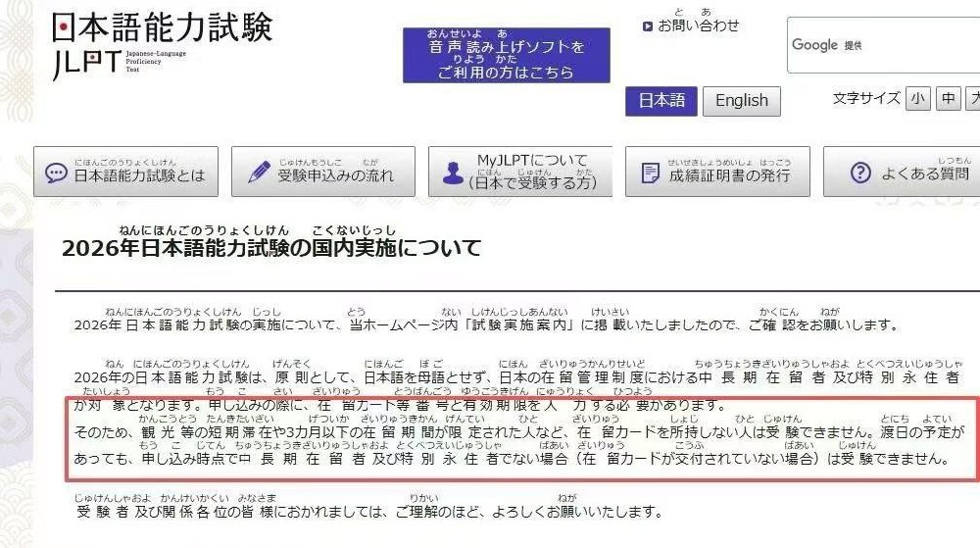Click the question mark icon on よくある質問
The image size is (980, 548).
(x=860, y=173)
